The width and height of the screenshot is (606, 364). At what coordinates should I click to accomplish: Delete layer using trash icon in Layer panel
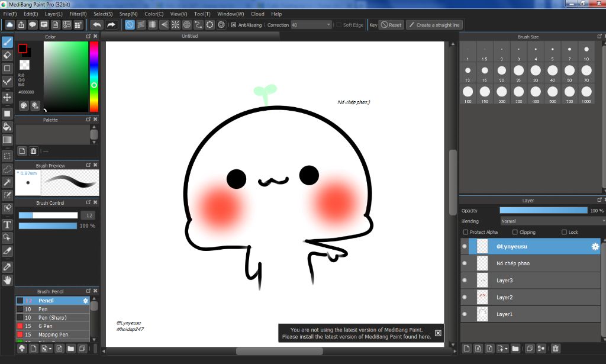click(555, 349)
